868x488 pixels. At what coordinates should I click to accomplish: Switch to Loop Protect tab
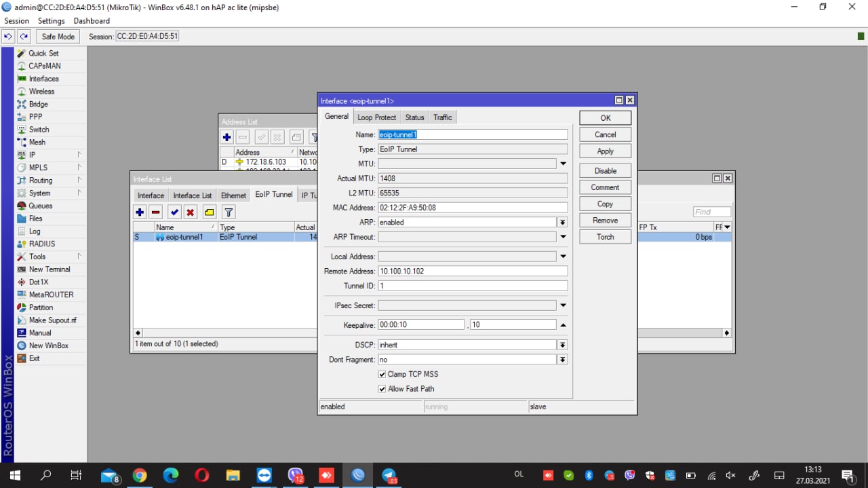(377, 117)
